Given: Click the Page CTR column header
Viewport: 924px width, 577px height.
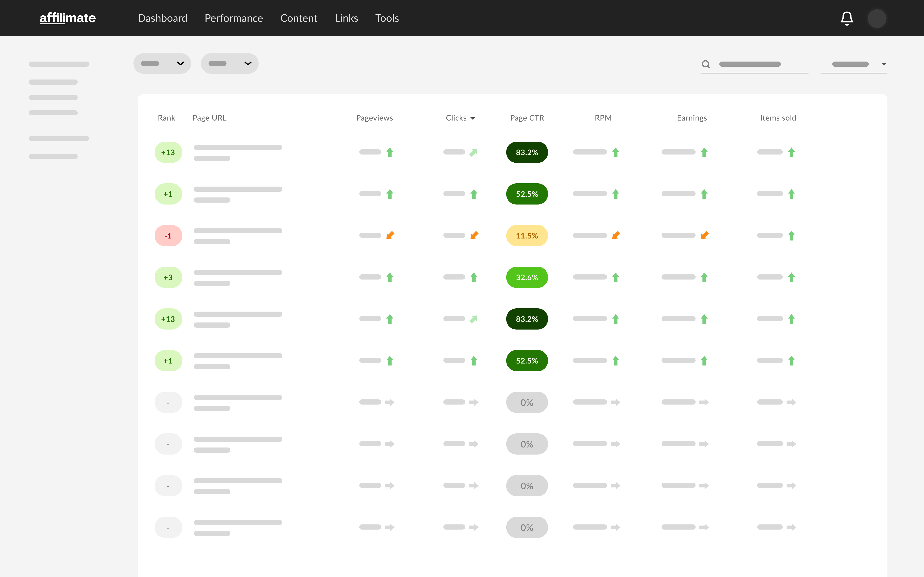Looking at the screenshot, I should point(527,118).
